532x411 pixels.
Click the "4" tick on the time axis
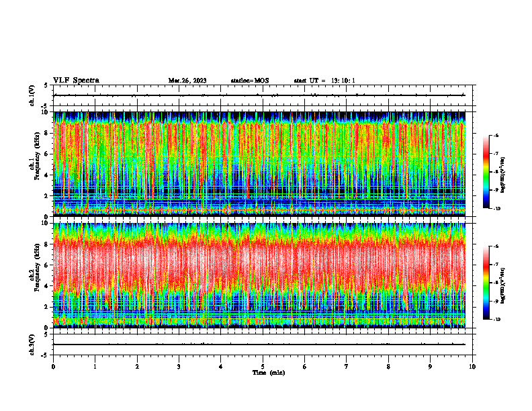tap(221, 367)
